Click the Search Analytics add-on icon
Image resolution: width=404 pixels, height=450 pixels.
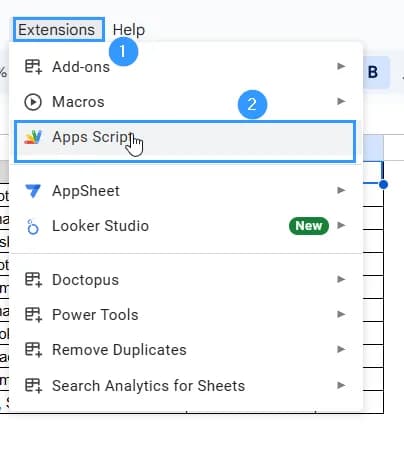coord(33,386)
